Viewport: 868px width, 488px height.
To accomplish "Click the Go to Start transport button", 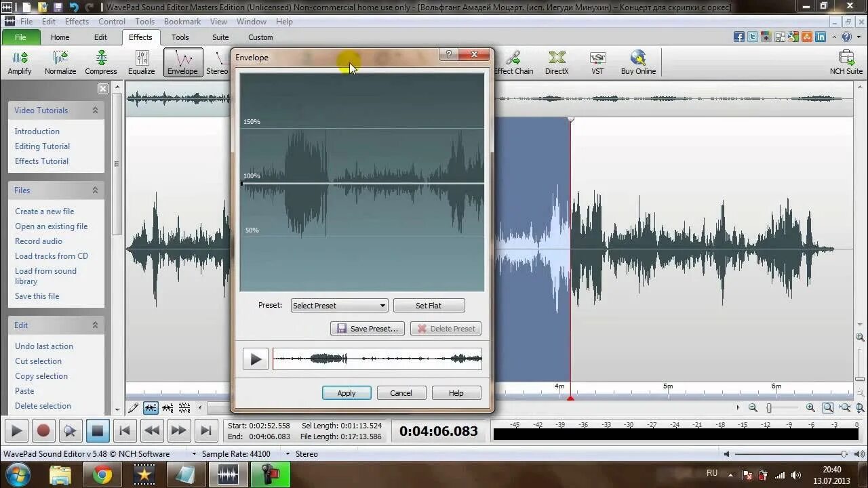I will pos(125,430).
